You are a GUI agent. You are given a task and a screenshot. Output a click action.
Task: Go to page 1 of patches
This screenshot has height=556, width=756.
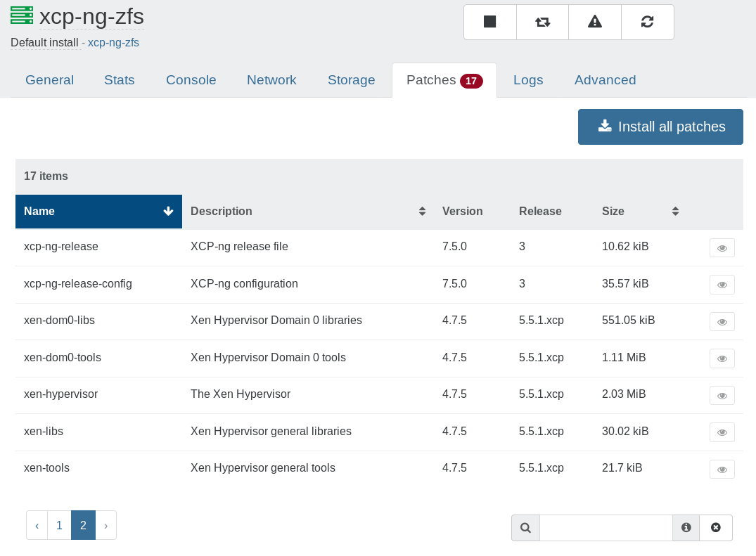[59, 525]
